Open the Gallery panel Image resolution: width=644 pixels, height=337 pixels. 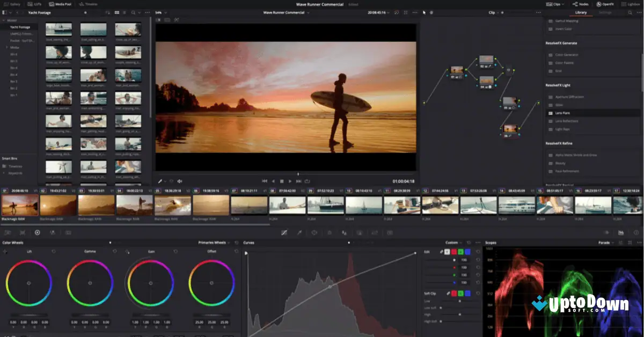12,3
